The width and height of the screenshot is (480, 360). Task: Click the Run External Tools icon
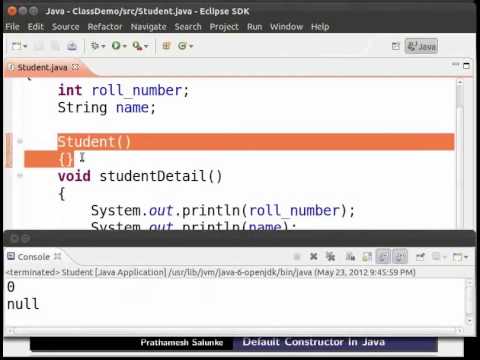click(x=137, y=45)
